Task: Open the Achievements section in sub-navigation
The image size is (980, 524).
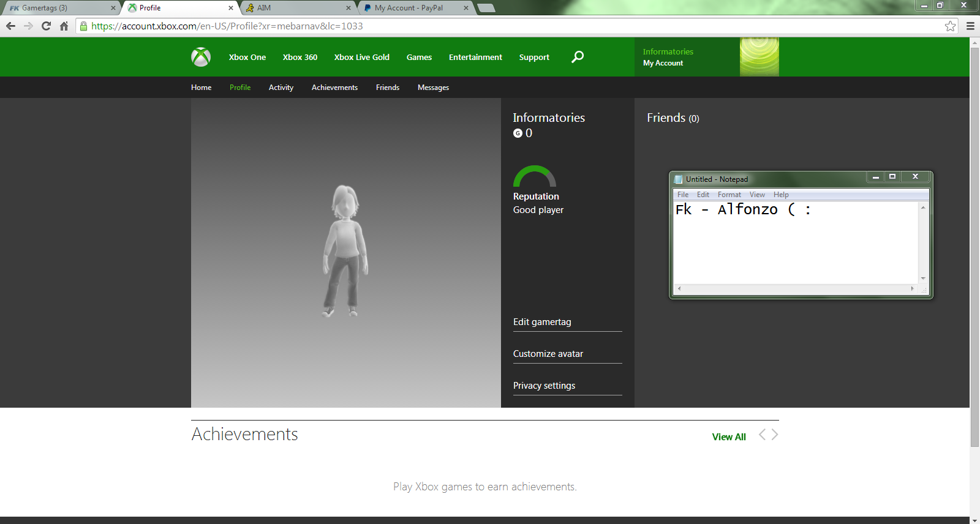Action: (334, 88)
